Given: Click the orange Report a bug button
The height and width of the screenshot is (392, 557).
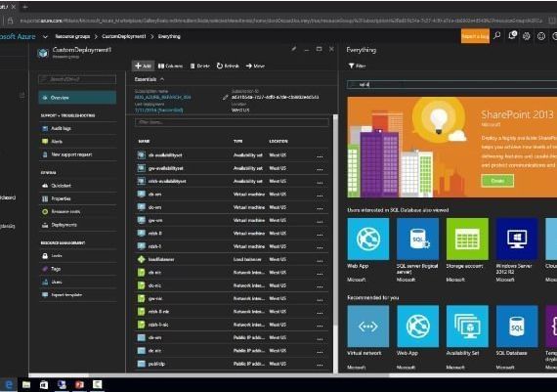Looking at the screenshot, I should coord(475,36).
